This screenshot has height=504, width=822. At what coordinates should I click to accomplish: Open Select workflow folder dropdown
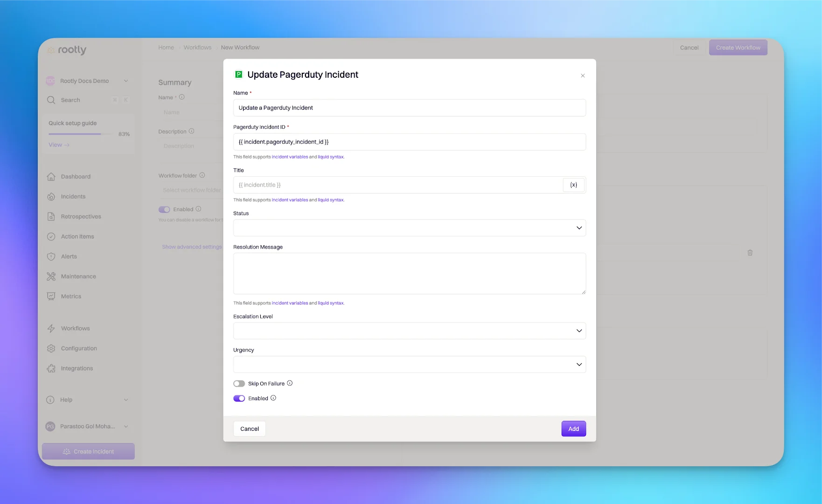[x=191, y=190]
